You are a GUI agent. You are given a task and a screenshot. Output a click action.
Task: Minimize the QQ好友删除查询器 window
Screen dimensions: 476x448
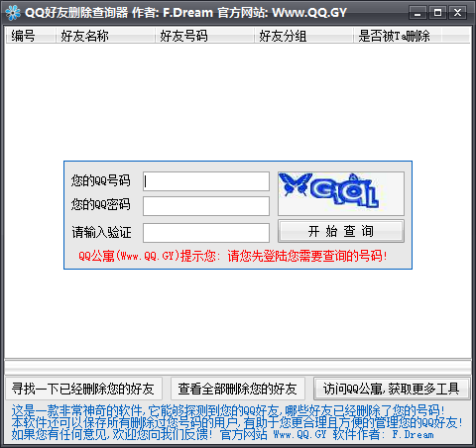417,13
